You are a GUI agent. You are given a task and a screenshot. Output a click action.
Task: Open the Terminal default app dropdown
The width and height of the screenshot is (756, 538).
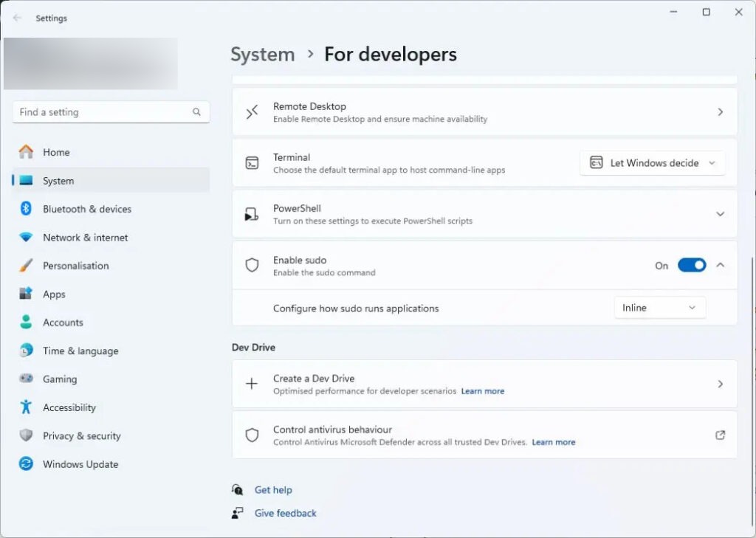click(x=653, y=163)
